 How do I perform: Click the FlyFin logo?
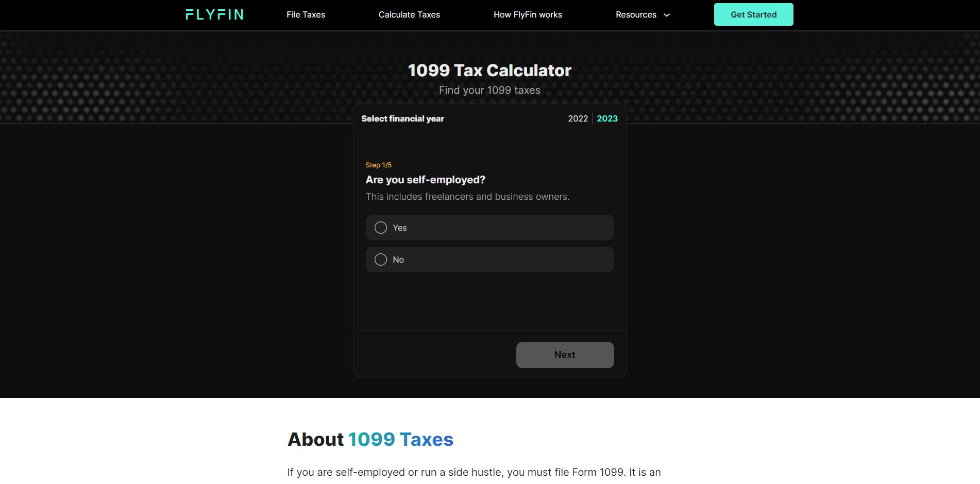pyautogui.click(x=214, y=14)
